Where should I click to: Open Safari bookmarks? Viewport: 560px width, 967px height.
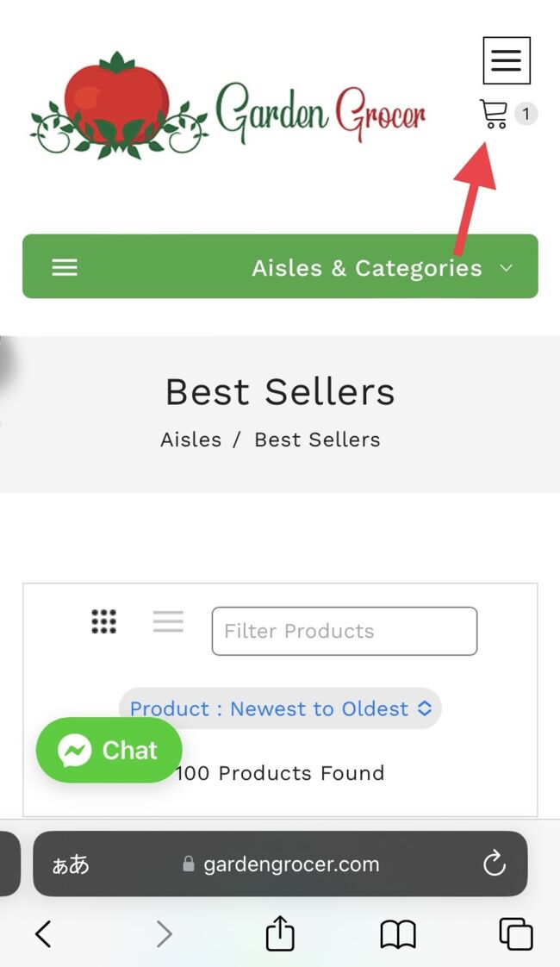[397, 933]
